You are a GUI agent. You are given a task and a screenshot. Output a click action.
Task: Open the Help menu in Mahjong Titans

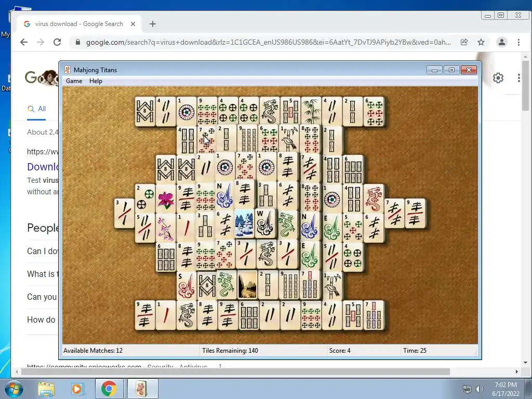coord(96,81)
